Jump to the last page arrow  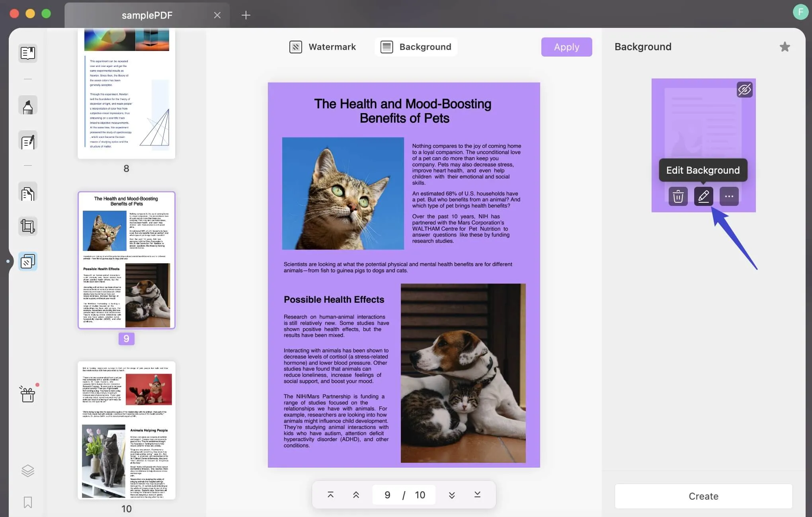point(477,495)
